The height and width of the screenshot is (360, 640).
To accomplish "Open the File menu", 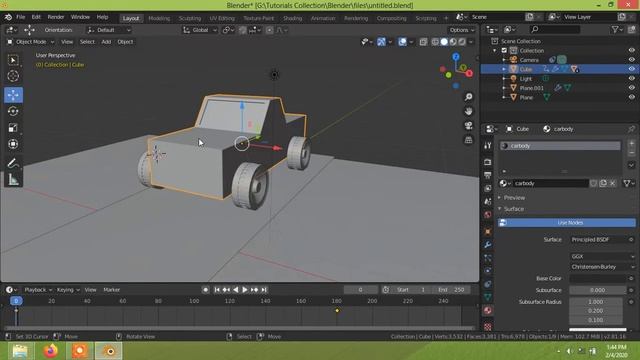I will (20, 17).
